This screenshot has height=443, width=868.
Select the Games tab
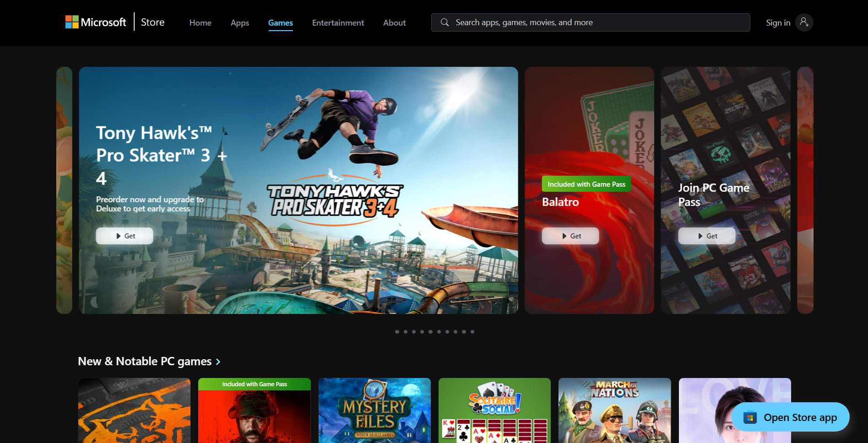(281, 22)
